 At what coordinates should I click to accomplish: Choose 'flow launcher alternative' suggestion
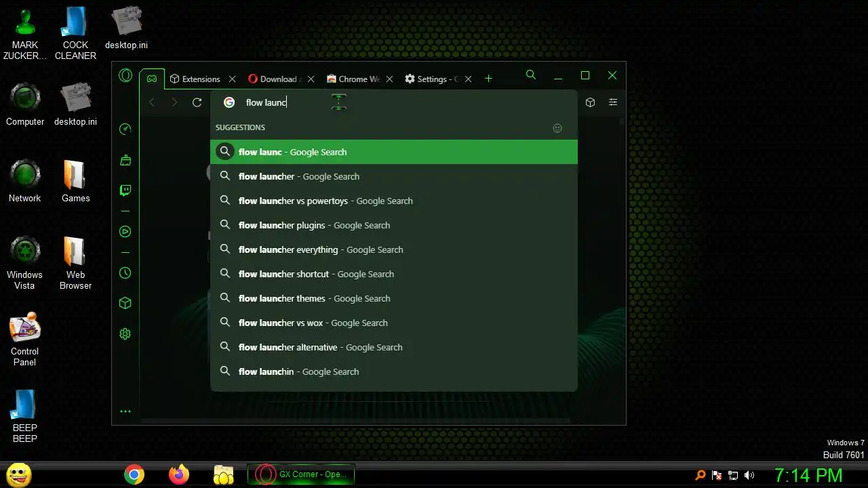394,347
